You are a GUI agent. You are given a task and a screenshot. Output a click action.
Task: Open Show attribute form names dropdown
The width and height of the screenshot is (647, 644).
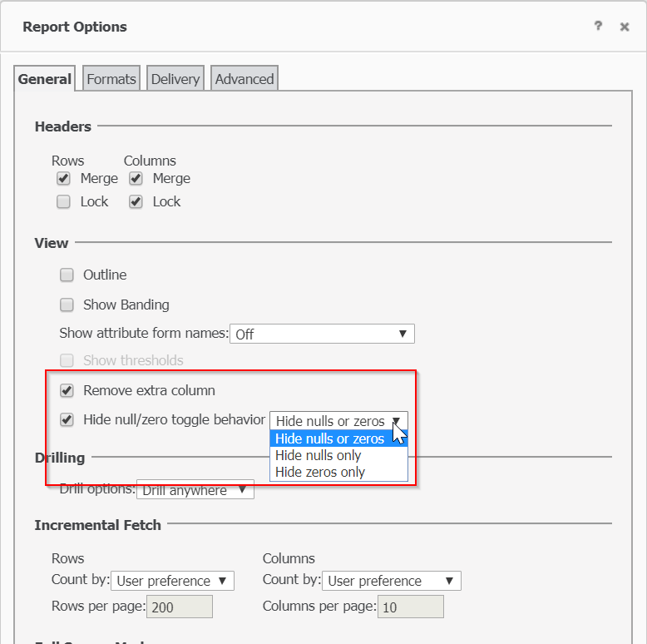point(322,334)
